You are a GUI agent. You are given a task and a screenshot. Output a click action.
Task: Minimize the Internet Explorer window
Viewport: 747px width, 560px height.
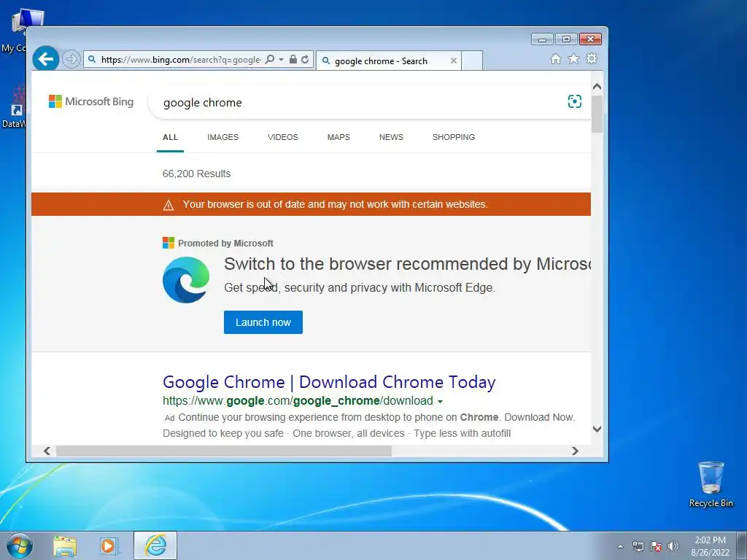coord(542,39)
